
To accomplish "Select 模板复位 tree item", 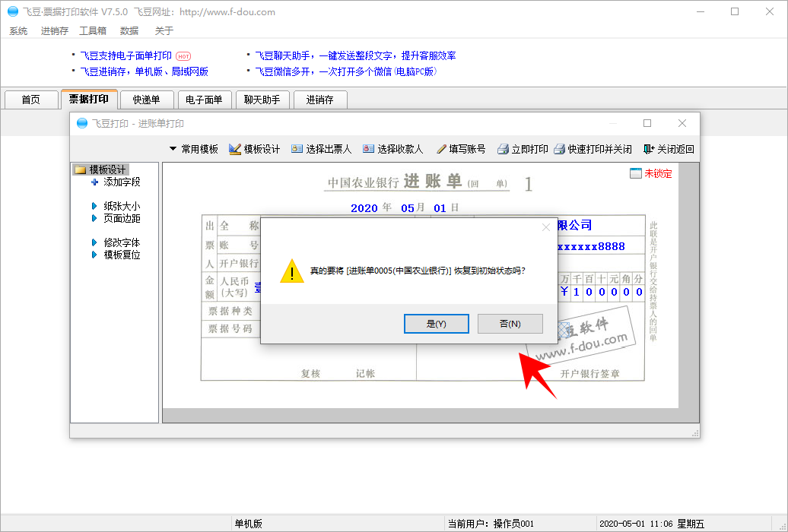I will [x=122, y=255].
